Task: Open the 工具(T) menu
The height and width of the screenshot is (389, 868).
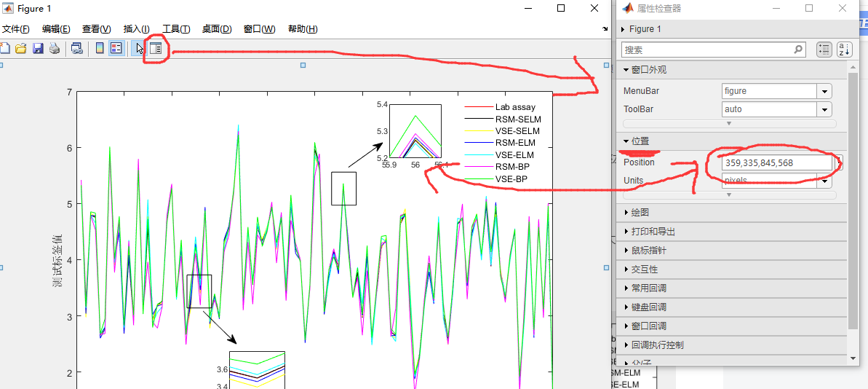Action: (x=176, y=29)
